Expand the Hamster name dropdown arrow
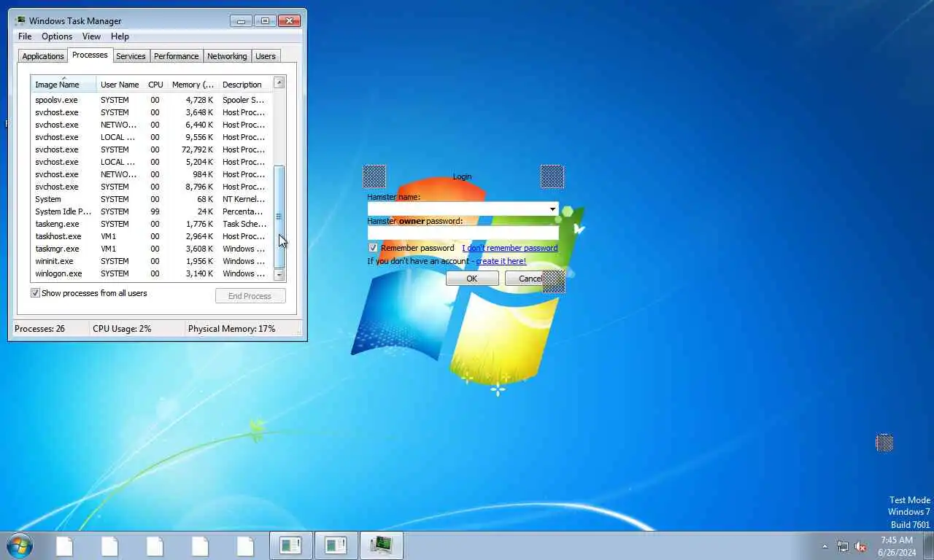 pyautogui.click(x=552, y=209)
